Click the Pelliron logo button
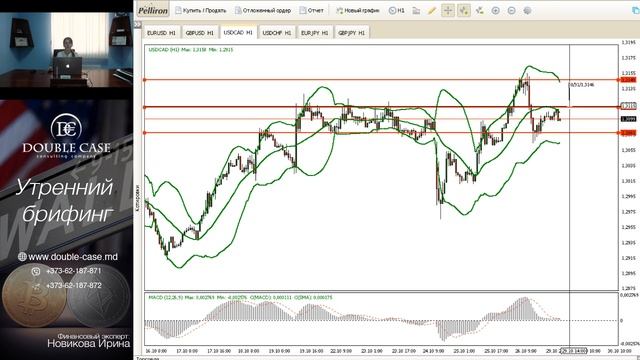Screen dimensions: 640x360 click(x=153, y=11)
